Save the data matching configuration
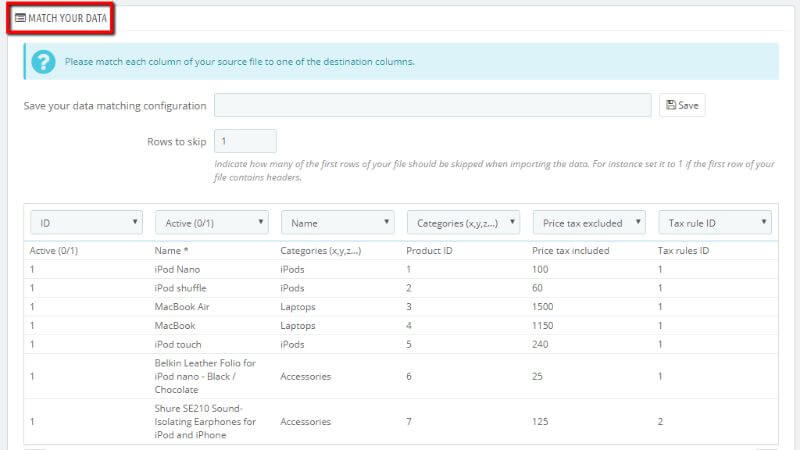 pos(682,105)
